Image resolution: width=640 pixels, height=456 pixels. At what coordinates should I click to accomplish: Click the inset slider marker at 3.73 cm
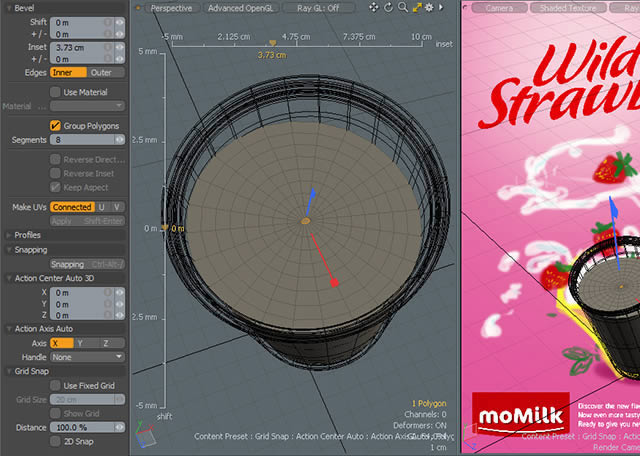coord(273,43)
